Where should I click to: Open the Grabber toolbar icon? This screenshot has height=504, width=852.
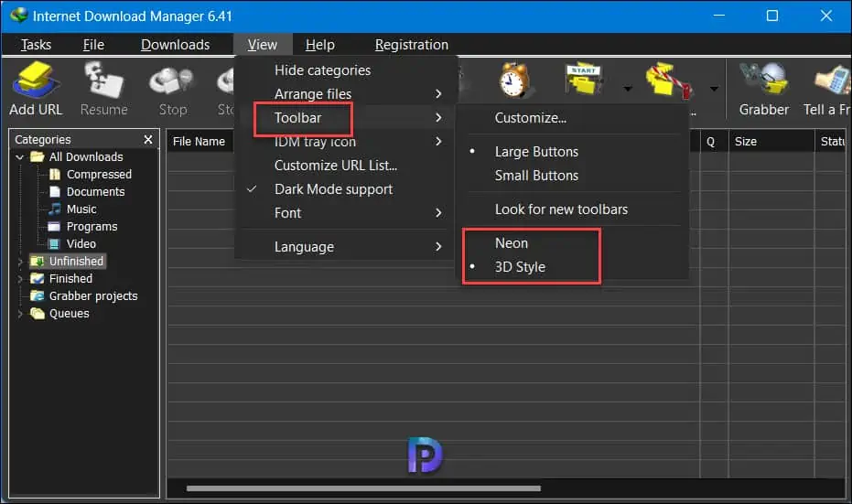tap(763, 79)
